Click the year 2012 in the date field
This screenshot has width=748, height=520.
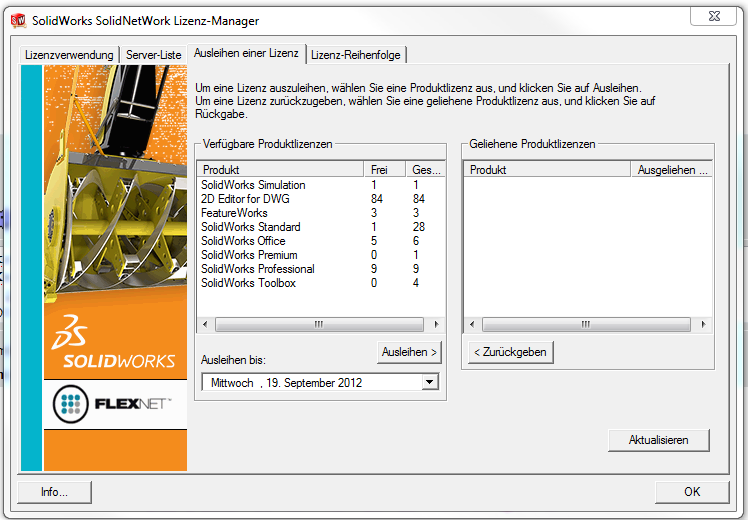coord(350,383)
